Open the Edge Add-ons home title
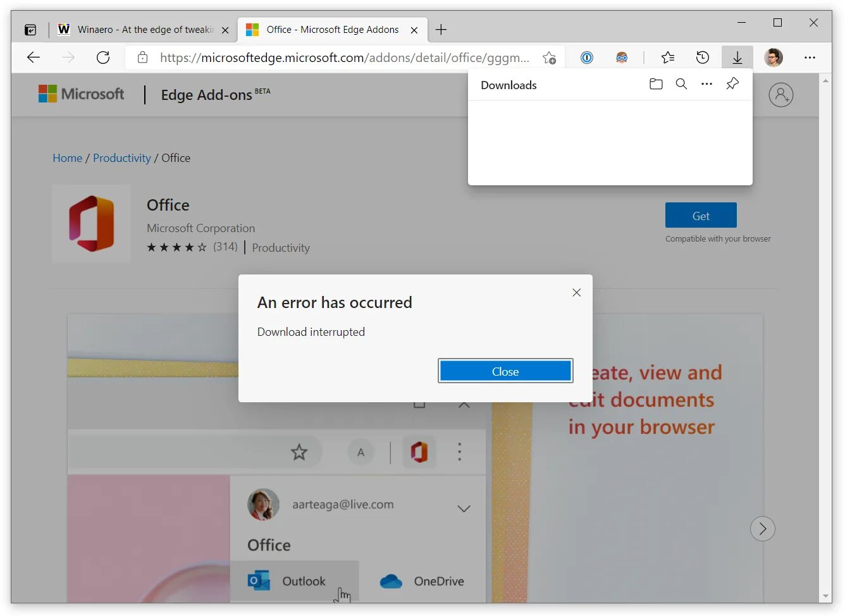This screenshot has width=845, height=616. click(x=215, y=94)
